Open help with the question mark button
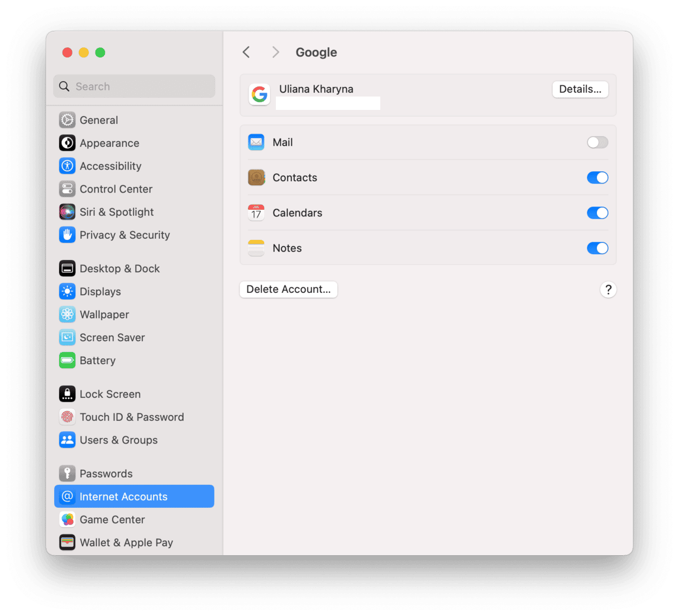Image resolution: width=679 pixels, height=616 pixels. coord(608,289)
